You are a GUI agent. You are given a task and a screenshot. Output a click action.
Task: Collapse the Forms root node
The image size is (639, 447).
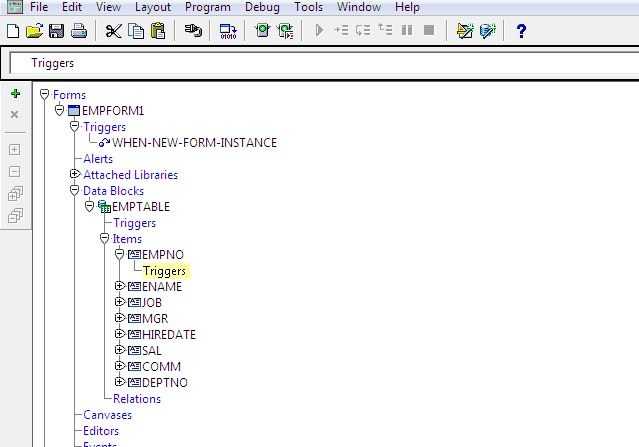44,95
